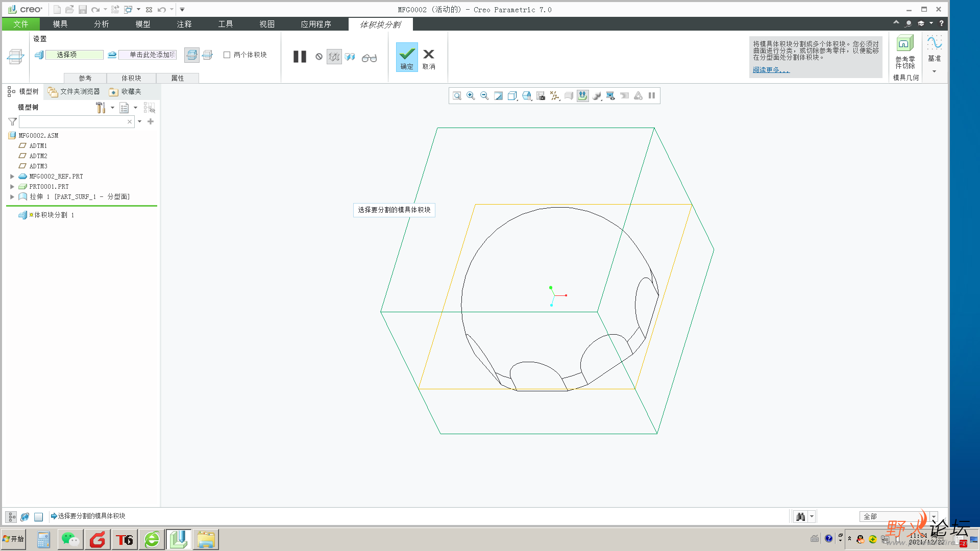Viewport: 980px width, 551px height.
Task: Open model tree settings hammer icon
Action: [101, 108]
